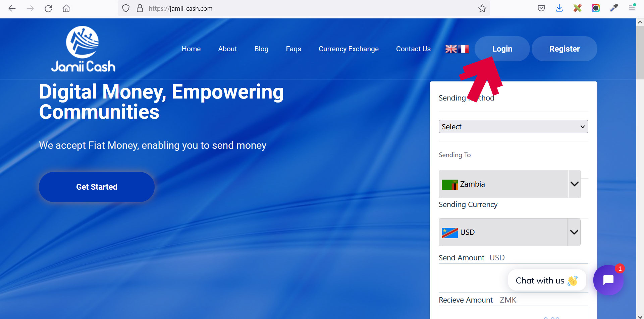The width and height of the screenshot is (644, 319).
Task: Open the Sending Method select dropdown
Action: tap(513, 127)
